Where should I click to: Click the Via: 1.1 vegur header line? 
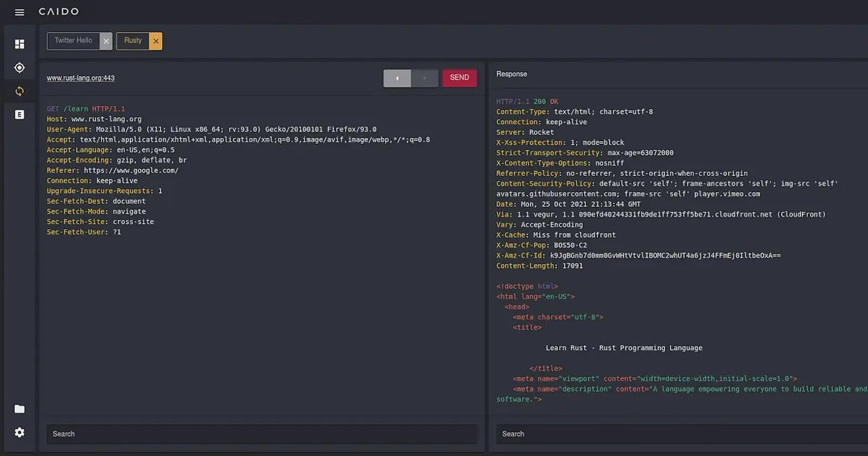(661, 216)
